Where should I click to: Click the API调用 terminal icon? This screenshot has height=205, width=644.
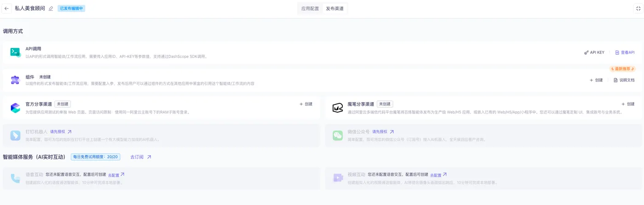coord(16,52)
